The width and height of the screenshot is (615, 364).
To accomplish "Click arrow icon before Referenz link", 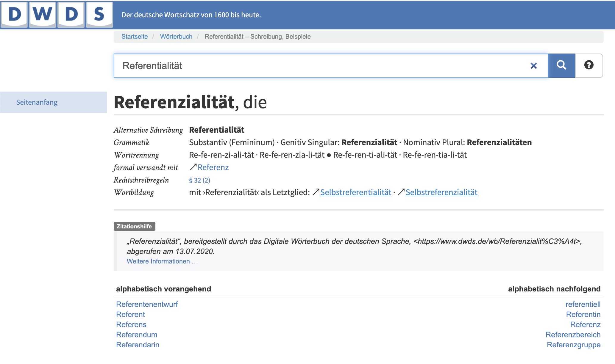I will click(193, 167).
